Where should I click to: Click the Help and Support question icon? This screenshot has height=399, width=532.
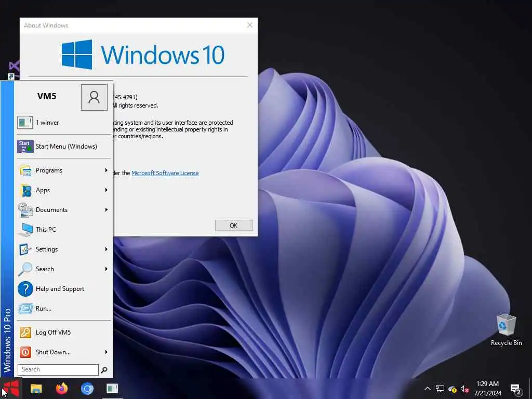point(25,289)
